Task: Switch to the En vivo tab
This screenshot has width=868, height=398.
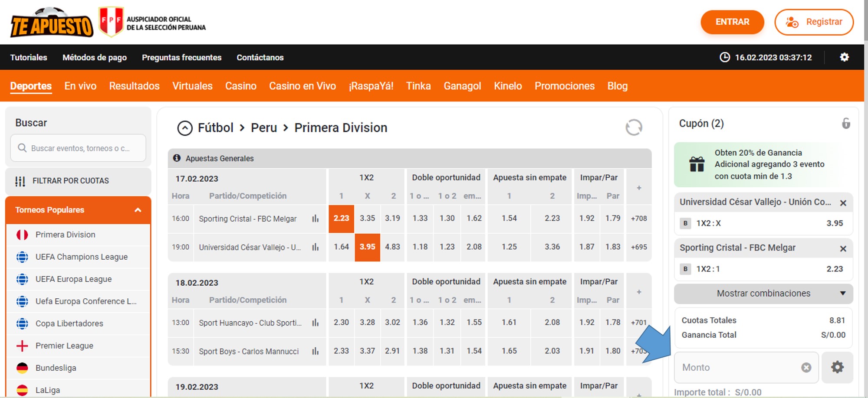Action: (80, 86)
